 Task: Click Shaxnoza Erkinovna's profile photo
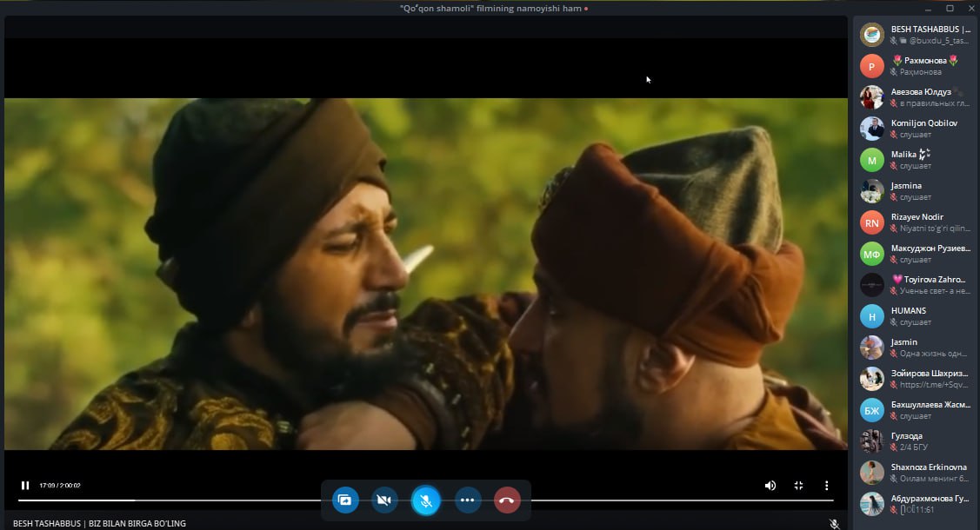point(872,473)
